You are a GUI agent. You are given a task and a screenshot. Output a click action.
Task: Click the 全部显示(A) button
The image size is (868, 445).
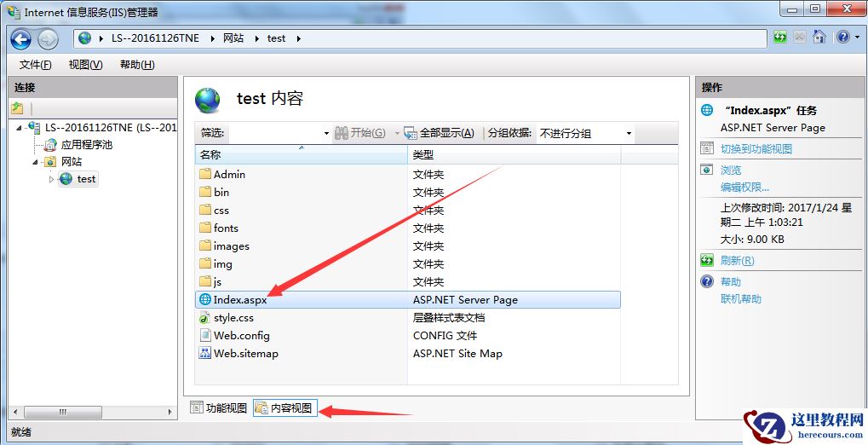click(440, 133)
